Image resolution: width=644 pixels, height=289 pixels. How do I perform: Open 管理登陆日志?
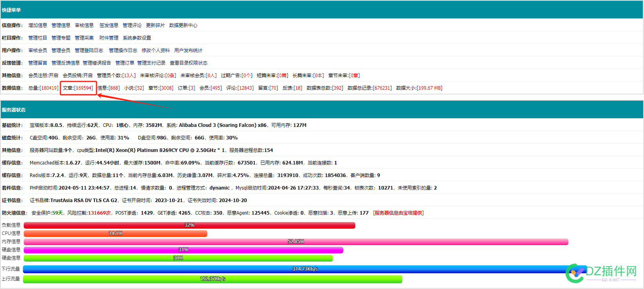click(x=89, y=51)
